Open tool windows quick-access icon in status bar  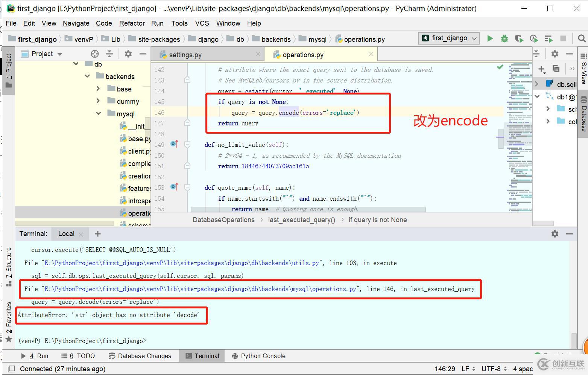(x=11, y=369)
